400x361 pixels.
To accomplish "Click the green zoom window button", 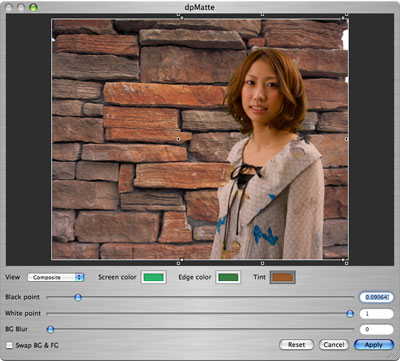I will (33, 7).
